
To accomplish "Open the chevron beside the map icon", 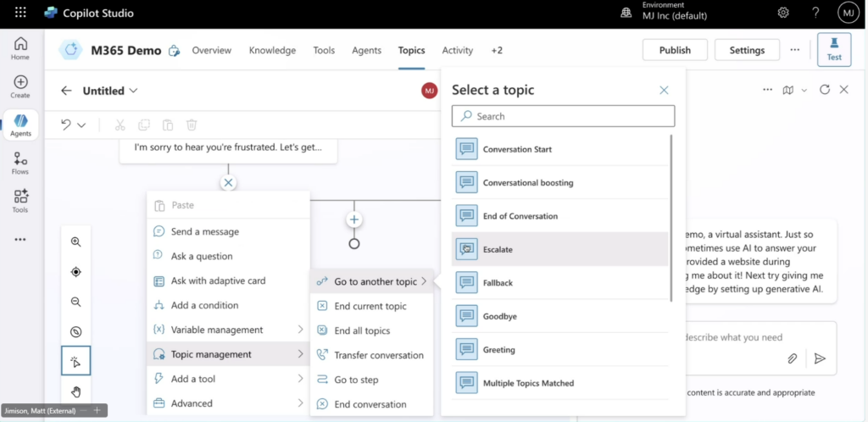I will point(804,90).
